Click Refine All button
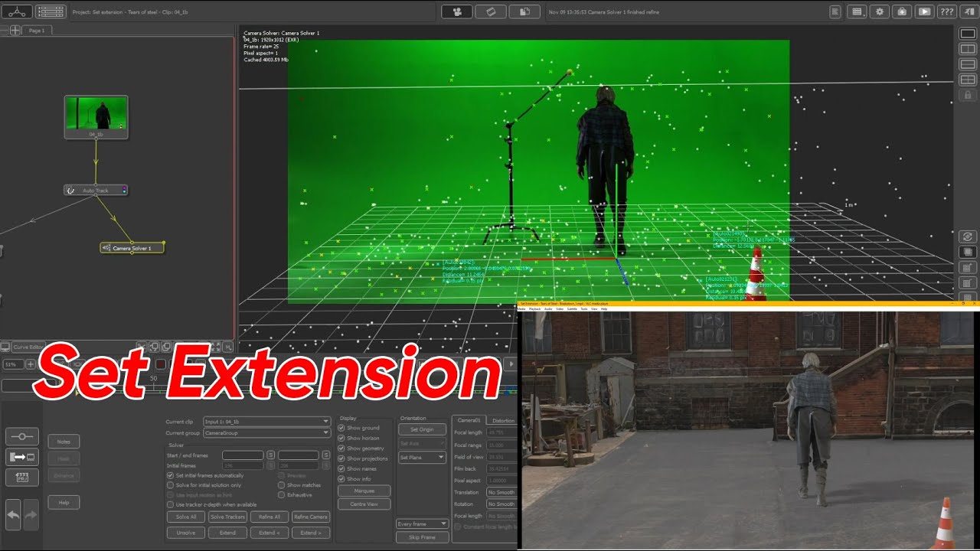 pos(269,517)
